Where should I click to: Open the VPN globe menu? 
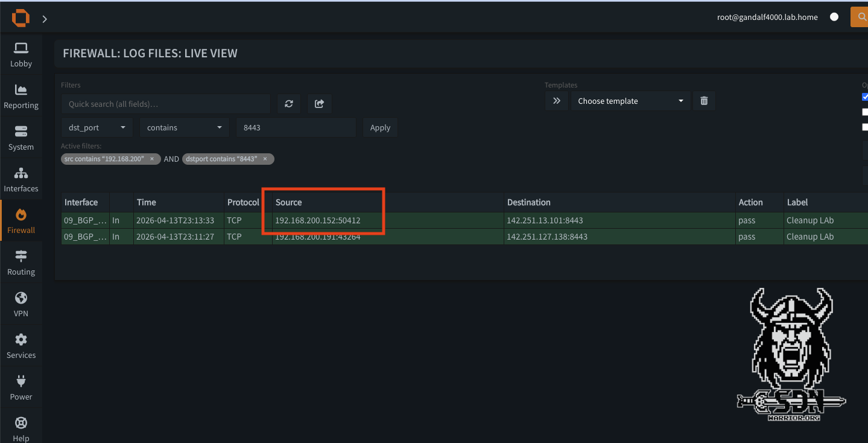(21, 305)
